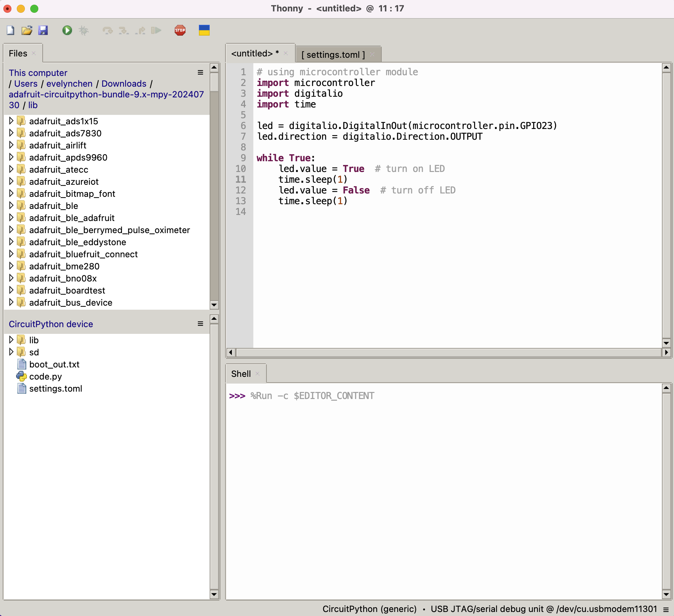Screen dimensions: 674x616
Task: Select adafruit_bluefruit_connect in file tree
Action: coord(83,254)
